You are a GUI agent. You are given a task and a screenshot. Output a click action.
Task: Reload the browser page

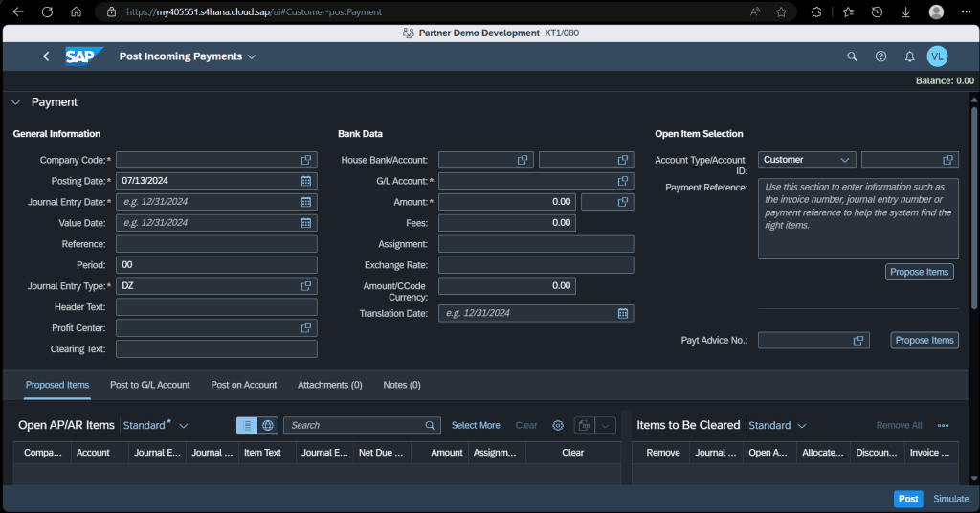pyautogui.click(x=47, y=11)
